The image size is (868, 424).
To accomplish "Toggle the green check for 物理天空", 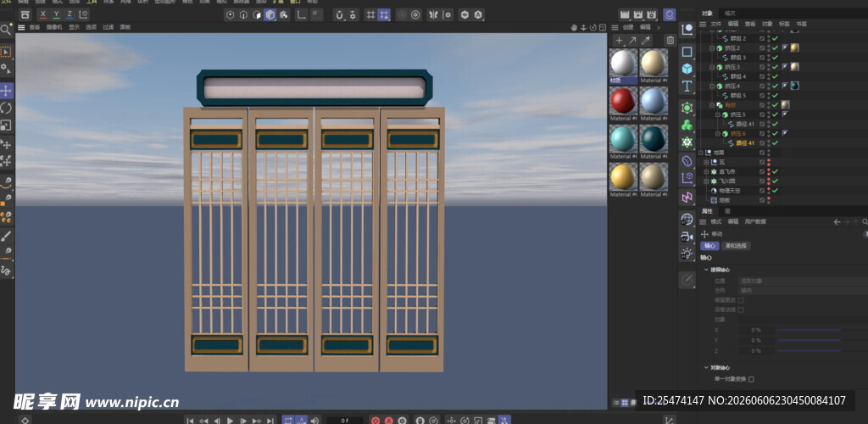I will tap(775, 191).
